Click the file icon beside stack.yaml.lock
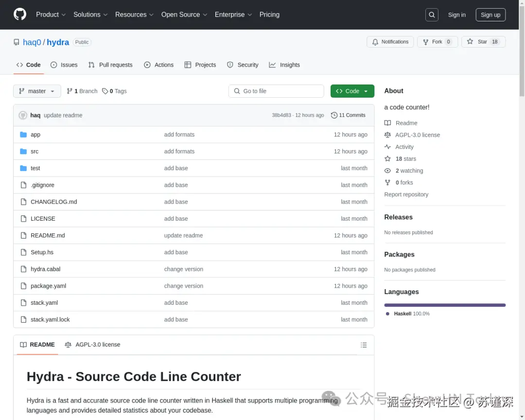The height and width of the screenshot is (420, 525). [x=23, y=319]
